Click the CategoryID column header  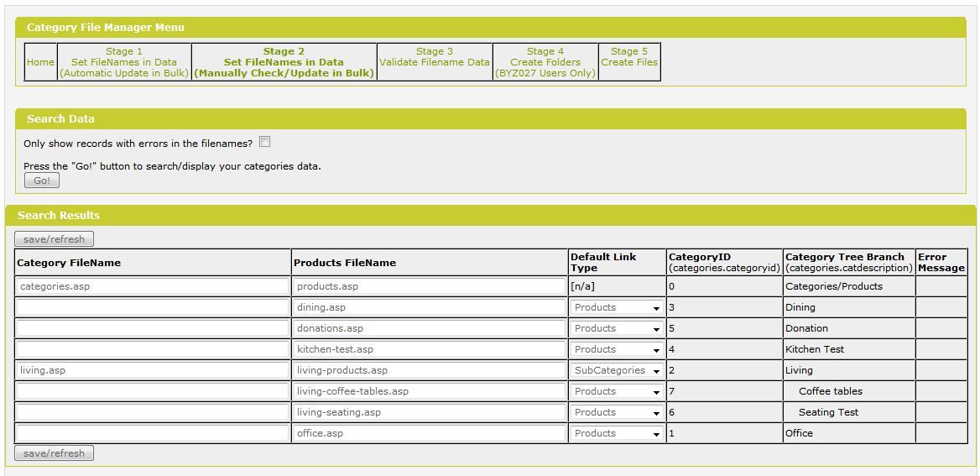[x=724, y=263]
